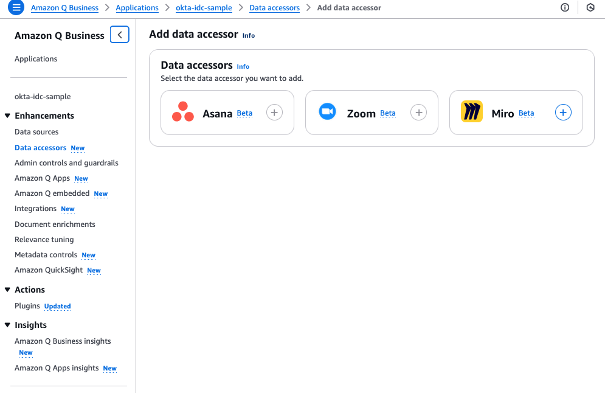Image resolution: width=606 pixels, height=394 pixels.
Task: Add the Asana data accessor plus button
Action: (274, 113)
